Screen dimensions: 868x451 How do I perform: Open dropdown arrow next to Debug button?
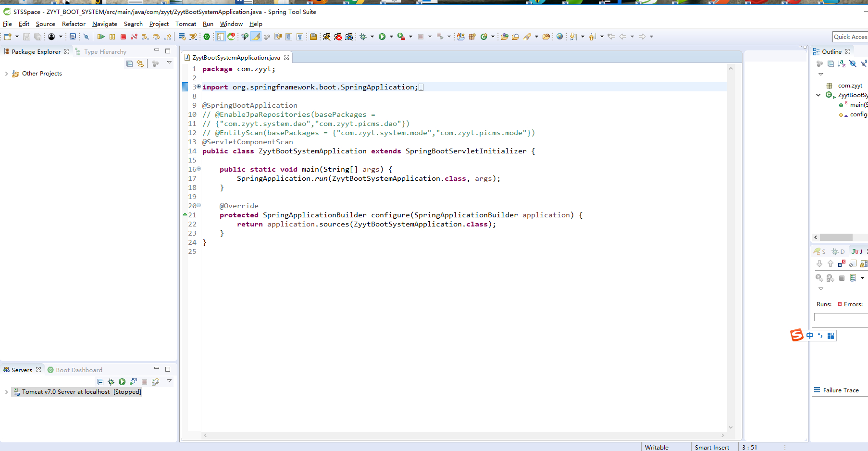tap(372, 37)
